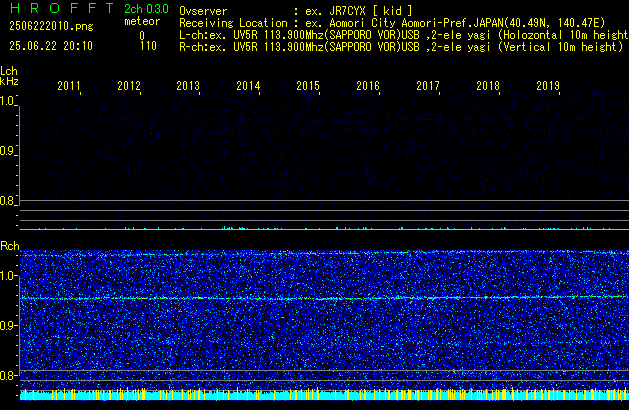Click the 2014 time marker
The width and height of the screenshot is (629, 410).
[248, 86]
